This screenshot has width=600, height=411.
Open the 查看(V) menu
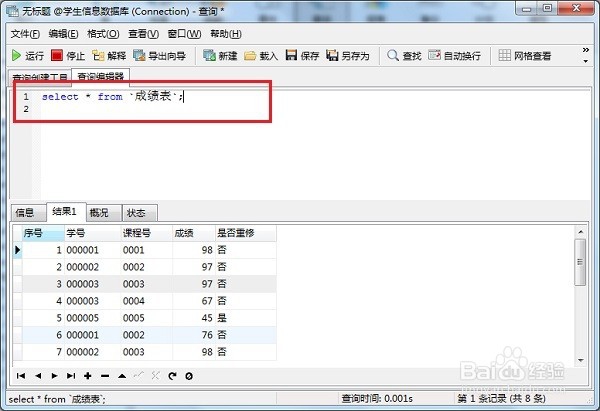pyautogui.click(x=143, y=34)
